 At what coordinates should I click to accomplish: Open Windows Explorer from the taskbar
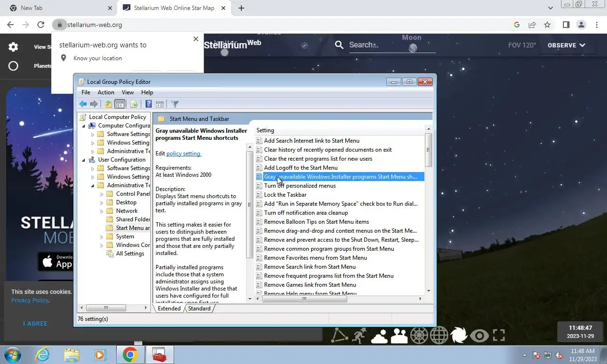tap(72, 355)
